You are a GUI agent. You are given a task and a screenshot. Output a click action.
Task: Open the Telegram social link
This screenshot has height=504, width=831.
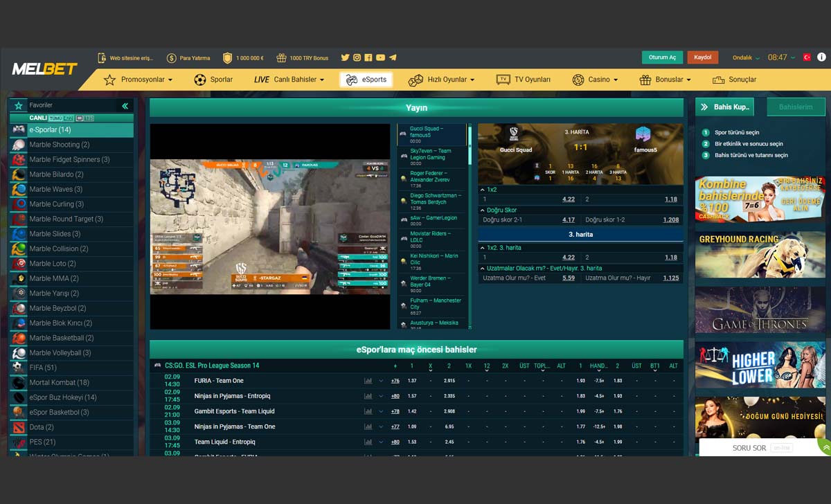tap(393, 58)
